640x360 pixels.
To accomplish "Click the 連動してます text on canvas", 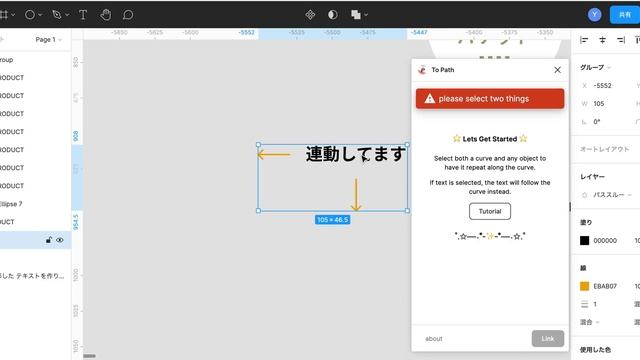I will tap(356, 154).
